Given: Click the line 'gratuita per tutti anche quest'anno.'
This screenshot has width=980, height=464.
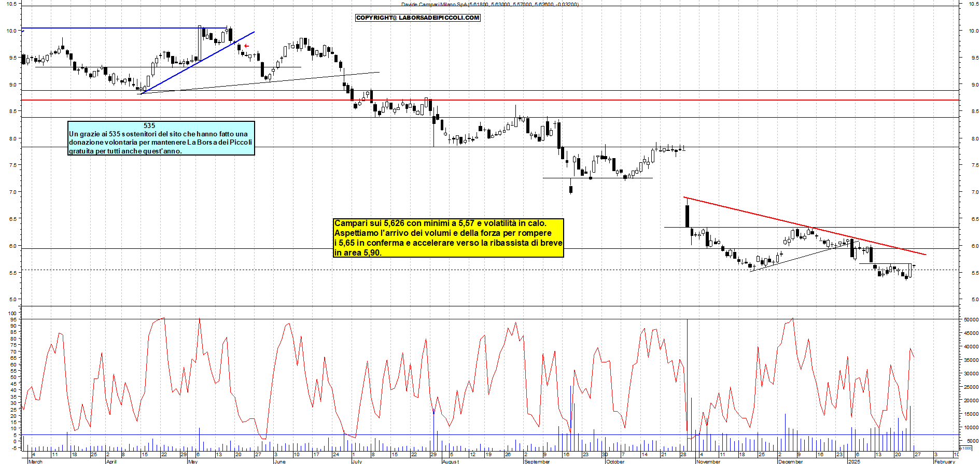Looking at the screenshot, I should 125,151.
